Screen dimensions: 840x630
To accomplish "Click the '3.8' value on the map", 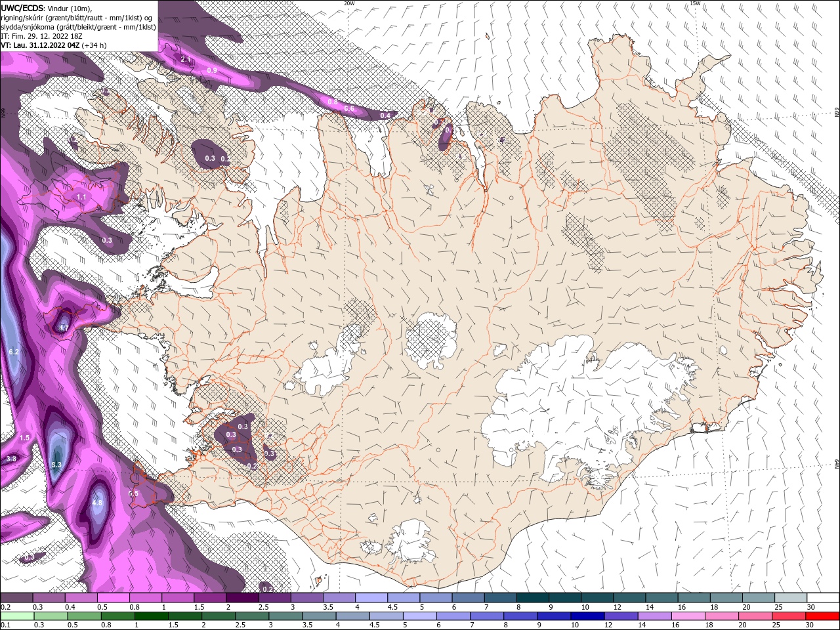I will 11,459.
